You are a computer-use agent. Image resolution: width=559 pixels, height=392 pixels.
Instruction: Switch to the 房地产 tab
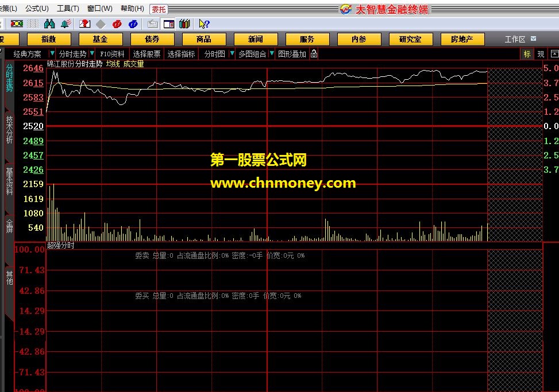(x=462, y=39)
